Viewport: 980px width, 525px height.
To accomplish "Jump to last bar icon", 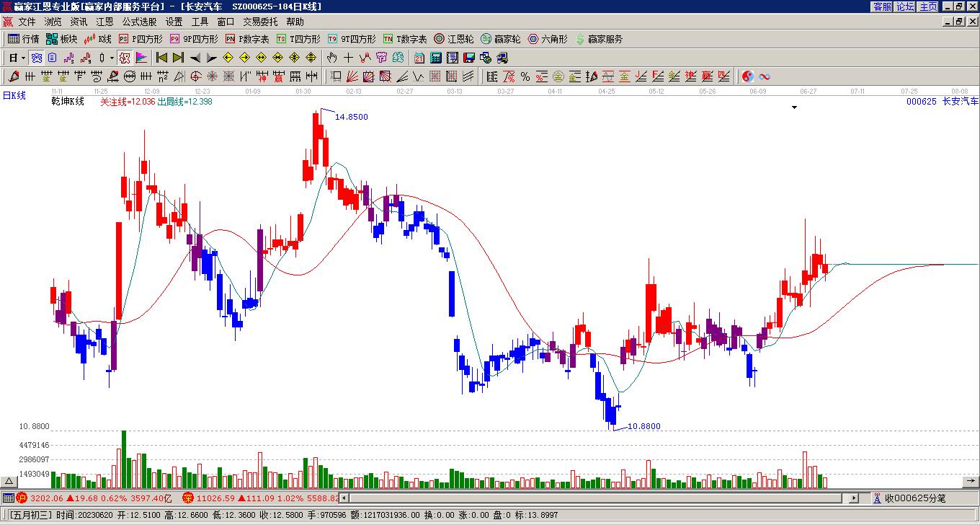I will click(178, 58).
